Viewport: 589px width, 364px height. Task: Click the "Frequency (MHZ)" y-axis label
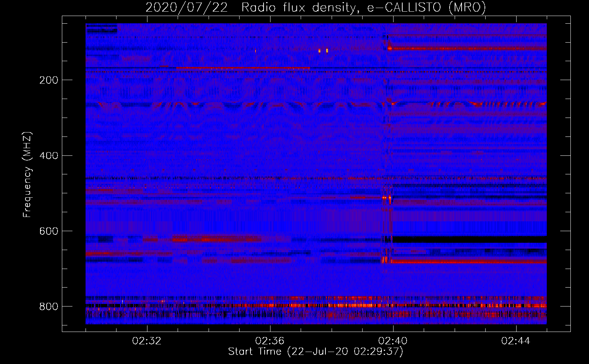tap(27, 175)
